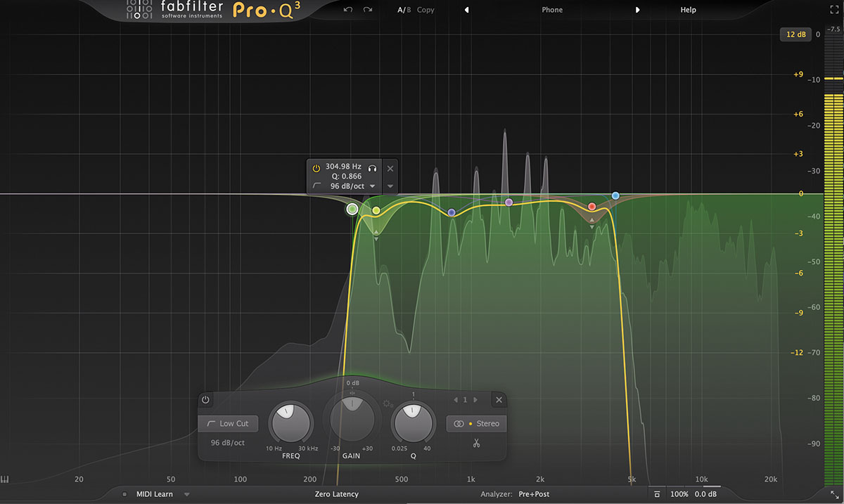Click the resize corner icon
This screenshot has height=504, width=844.
tap(834, 495)
